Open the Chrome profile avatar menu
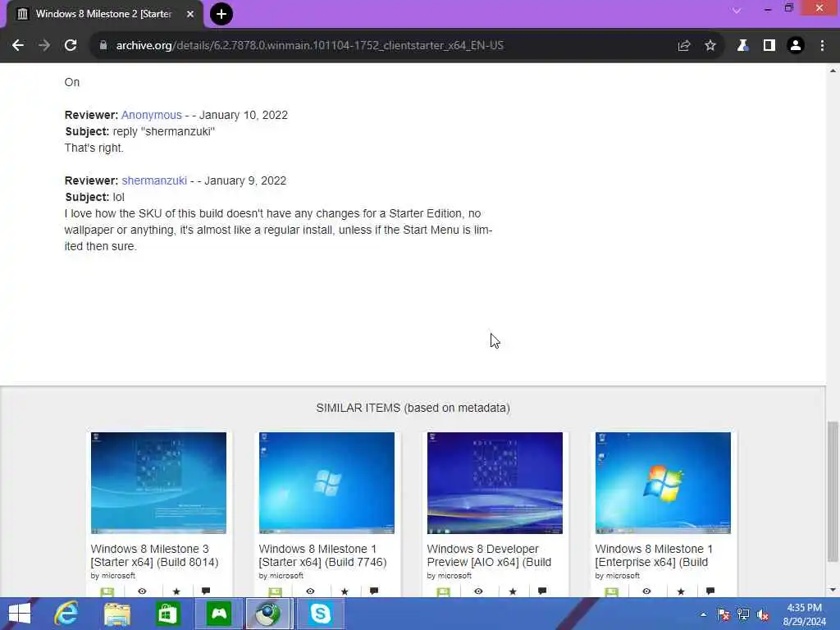 point(796,46)
